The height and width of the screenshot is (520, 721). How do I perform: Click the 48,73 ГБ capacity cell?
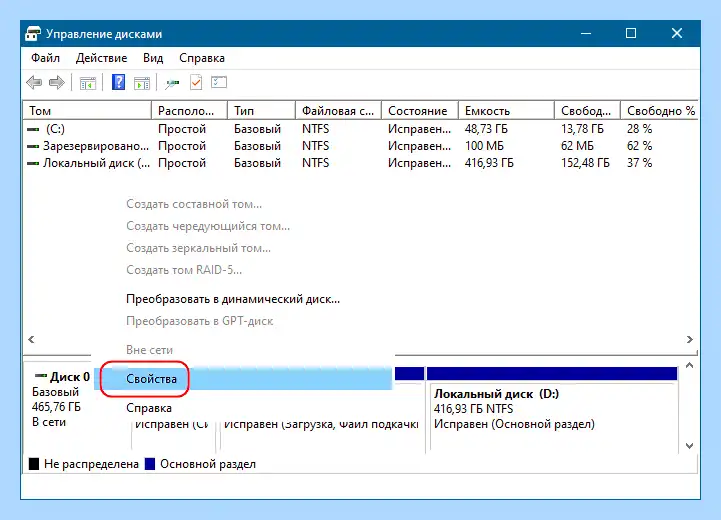486,129
